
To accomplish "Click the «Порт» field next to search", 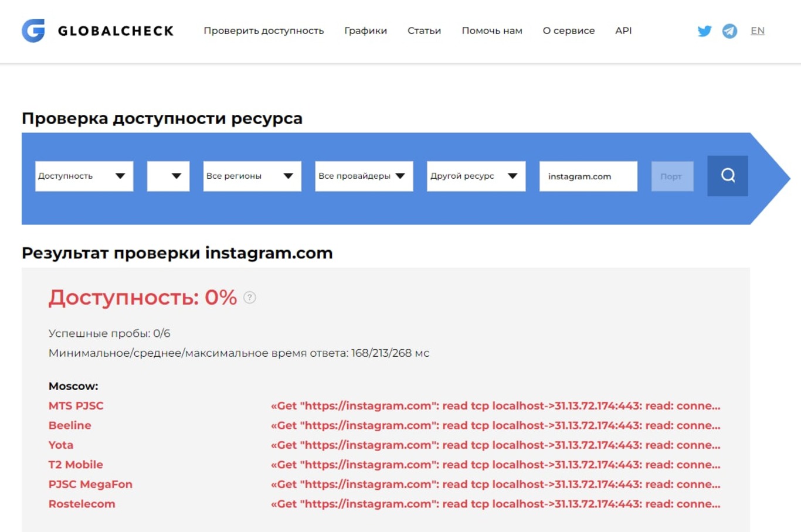I will [672, 176].
